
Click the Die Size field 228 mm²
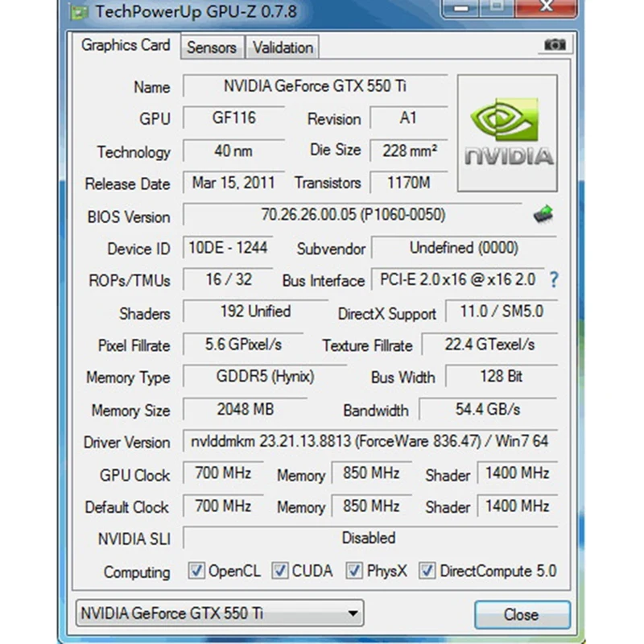[x=408, y=151]
